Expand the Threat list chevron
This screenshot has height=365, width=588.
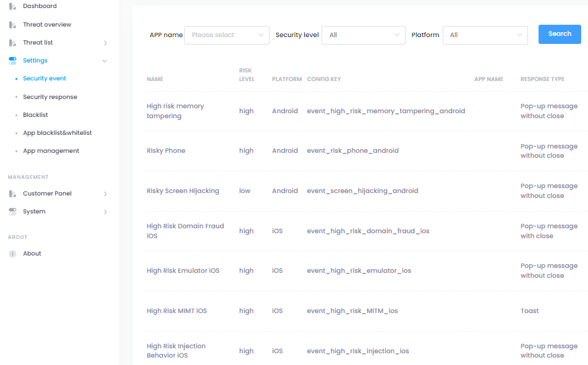105,43
